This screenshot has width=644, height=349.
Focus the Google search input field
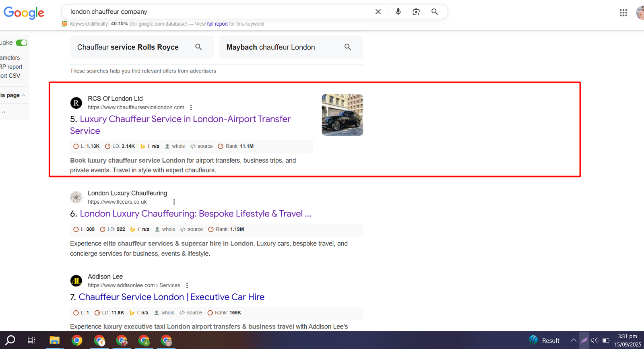pyautogui.click(x=217, y=12)
